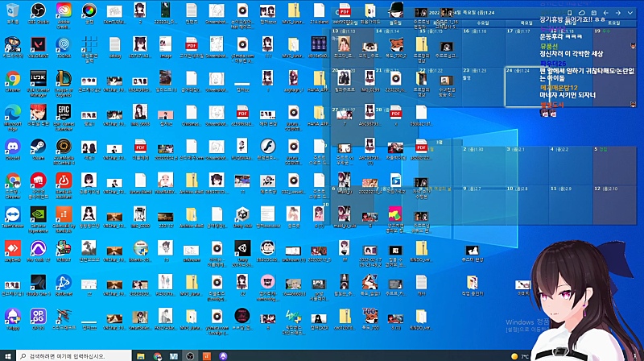Viewport: 644px width, 361px height.
Task: Launch VALORANT from the desktop
Action: (x=38, y=47)
